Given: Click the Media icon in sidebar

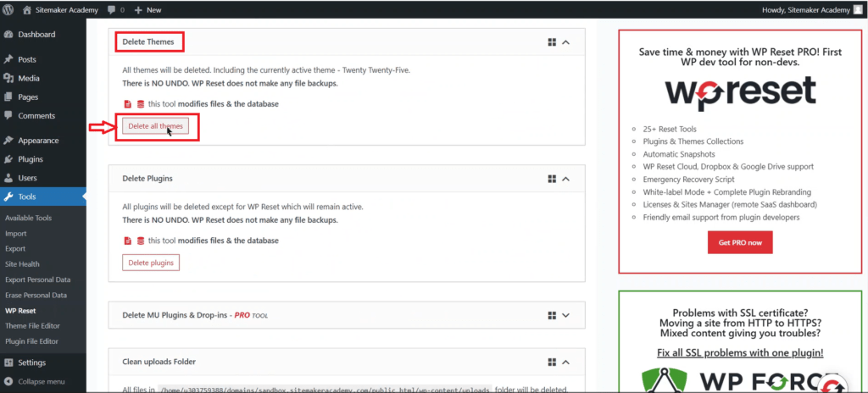Looking at the screenshot, I should tap(8, 78).
